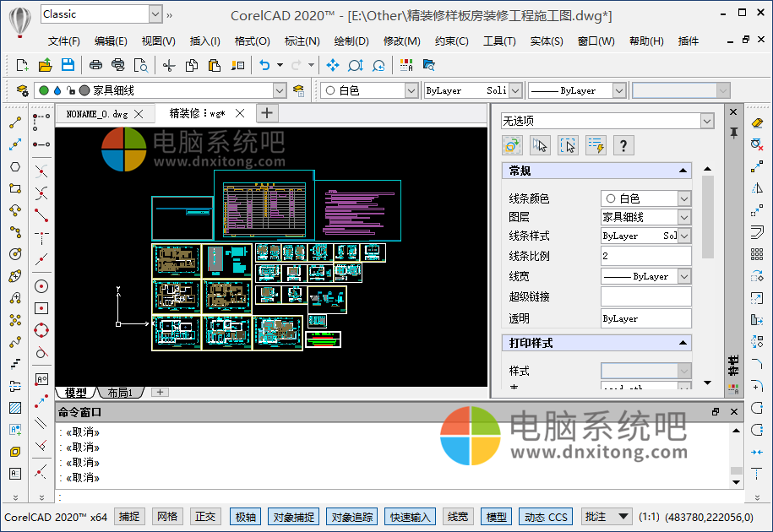Open the 绘制(D) menu
The image size is (773, 532).
point(351,41)
